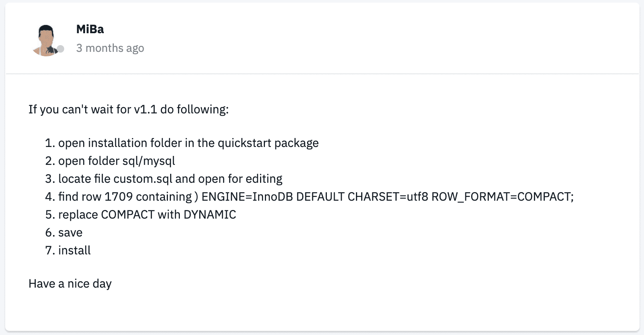The image size is (644, 335).
Task: Click the gray status dot on avatar
Action: click(60, 49)
